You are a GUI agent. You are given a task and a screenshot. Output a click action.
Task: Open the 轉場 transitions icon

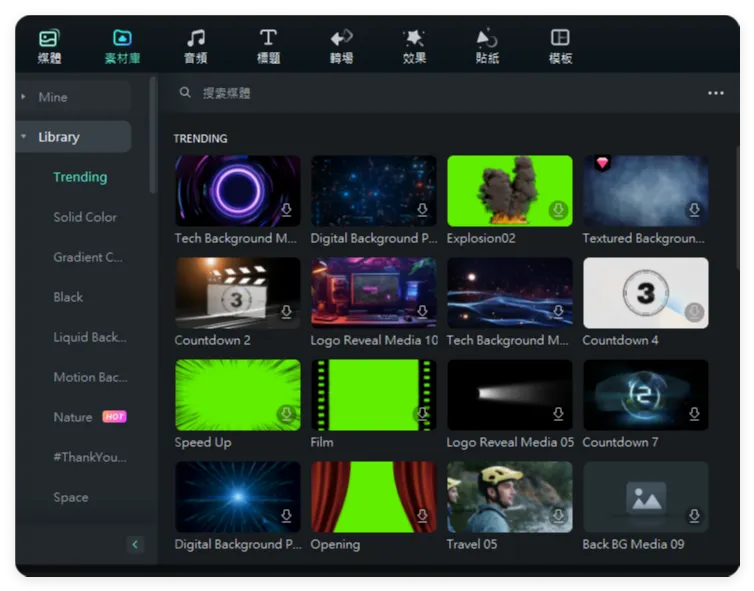341,39
